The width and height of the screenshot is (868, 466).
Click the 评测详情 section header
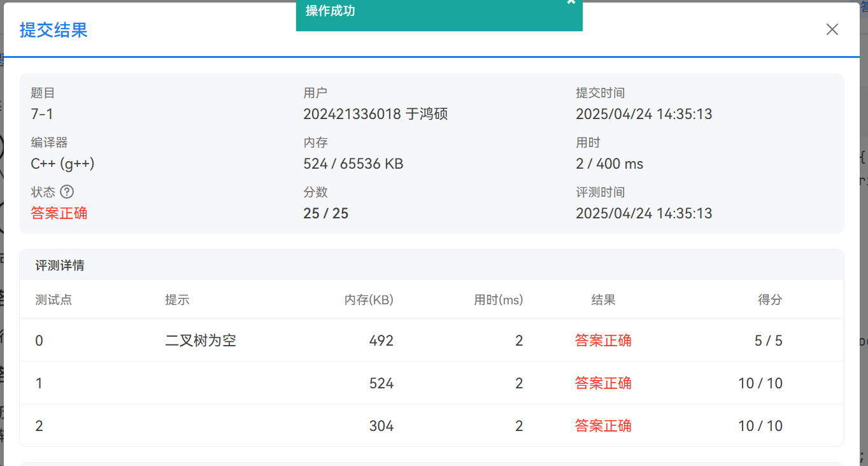60,265
